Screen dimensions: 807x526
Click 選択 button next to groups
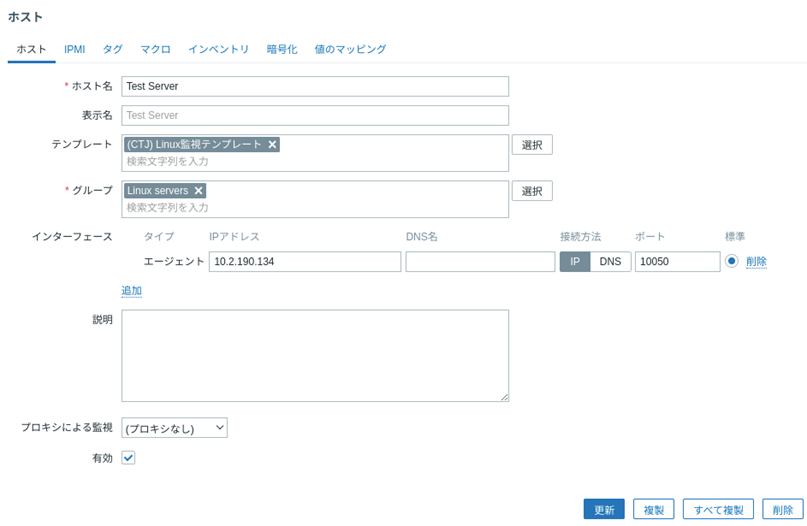coord(532,191)
